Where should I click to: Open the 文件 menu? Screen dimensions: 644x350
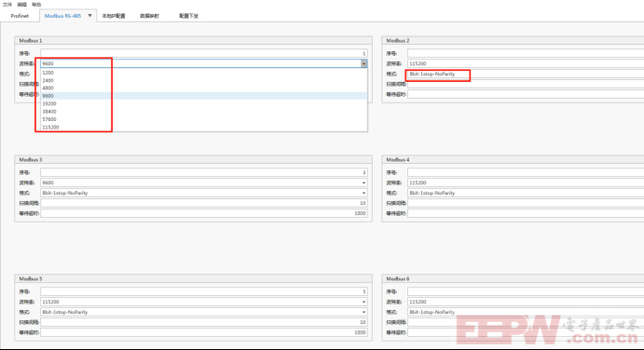point(7,4)
